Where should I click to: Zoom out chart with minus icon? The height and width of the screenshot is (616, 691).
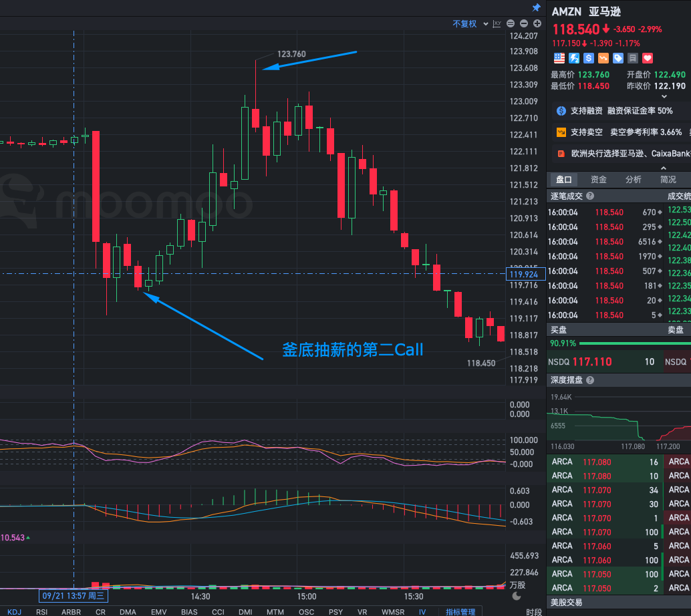(x=524, y=23)
